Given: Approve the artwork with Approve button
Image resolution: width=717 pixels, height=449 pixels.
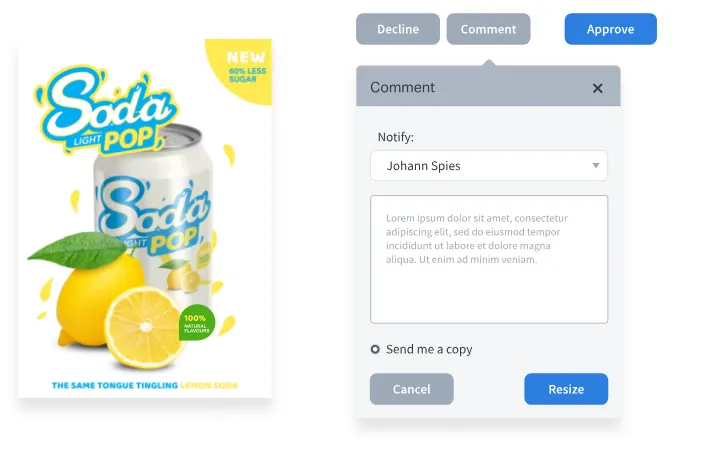Looking at the screenshot, I should pyautogui.click(x=610, y=29).
